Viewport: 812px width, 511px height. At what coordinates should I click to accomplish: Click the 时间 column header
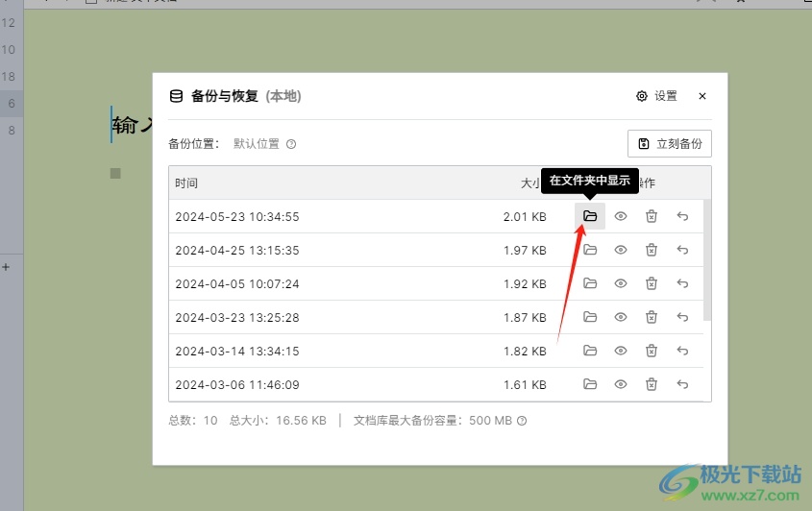[x=186, y=182]
